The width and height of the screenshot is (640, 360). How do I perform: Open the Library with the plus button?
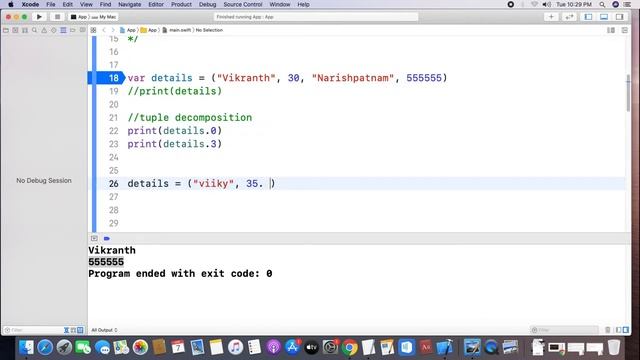551,17
